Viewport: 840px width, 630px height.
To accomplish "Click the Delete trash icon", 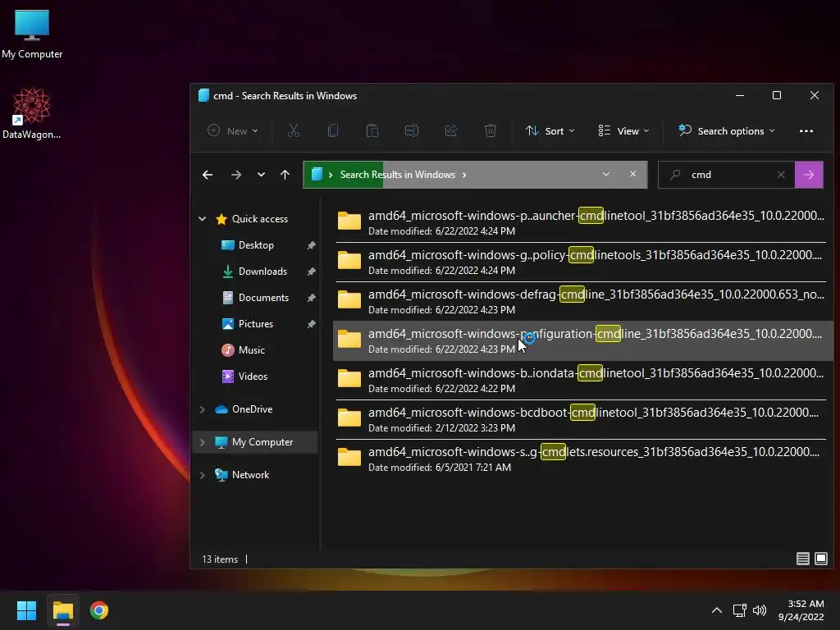I will pyautogui.click(x=491, y=130).
